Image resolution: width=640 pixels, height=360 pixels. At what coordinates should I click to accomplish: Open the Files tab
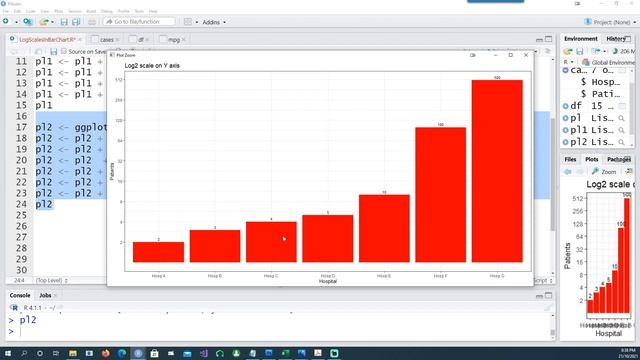570,160
